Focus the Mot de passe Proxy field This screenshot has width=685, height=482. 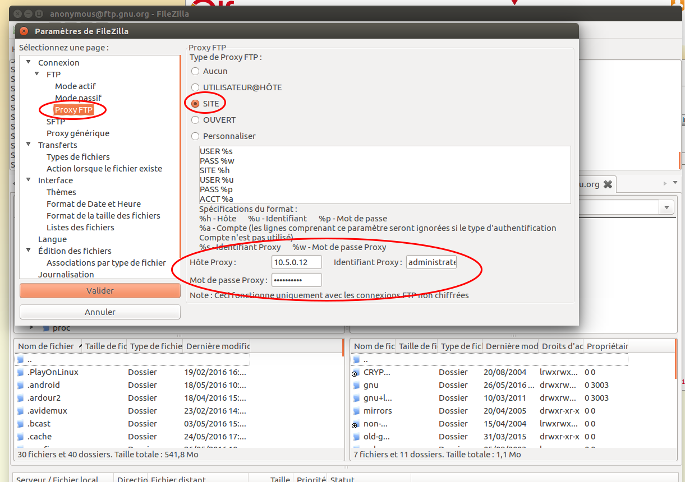pyautogui.click(x=295, y=280)
